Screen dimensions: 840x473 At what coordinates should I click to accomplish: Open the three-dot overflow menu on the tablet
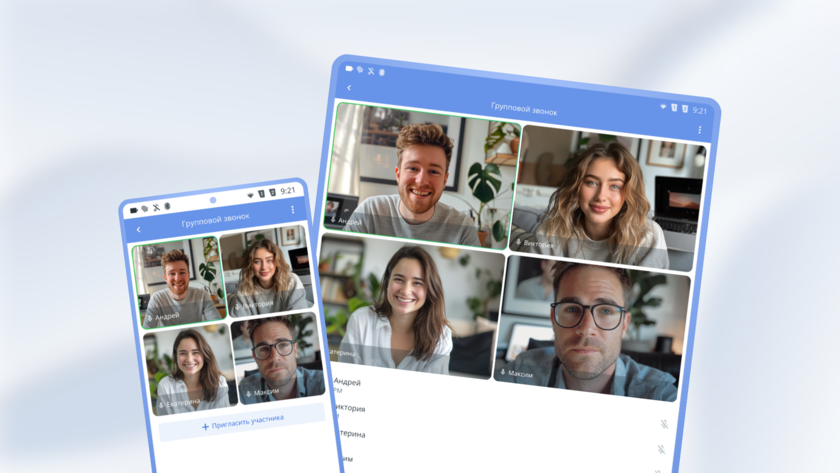click(699, 130)
